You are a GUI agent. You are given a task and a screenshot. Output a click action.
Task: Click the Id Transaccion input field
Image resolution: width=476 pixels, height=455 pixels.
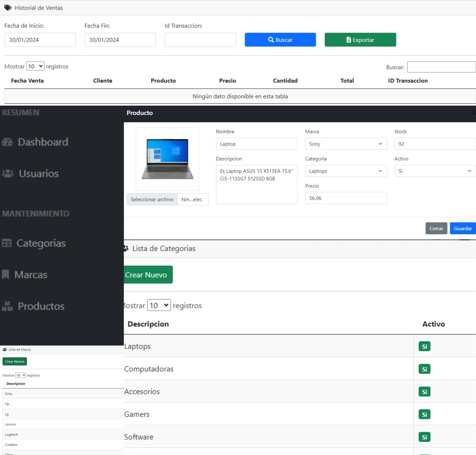[200, 40]
